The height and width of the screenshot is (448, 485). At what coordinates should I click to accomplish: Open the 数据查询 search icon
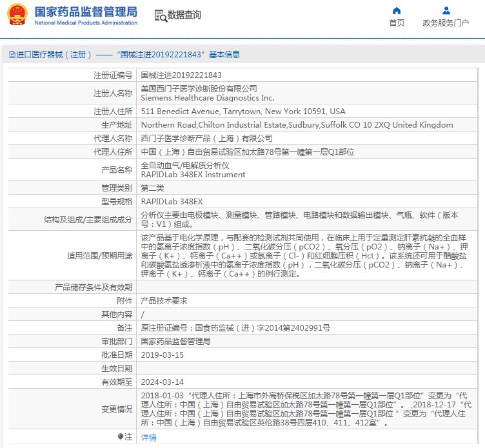pyautogui.click(x=161, y=15)
